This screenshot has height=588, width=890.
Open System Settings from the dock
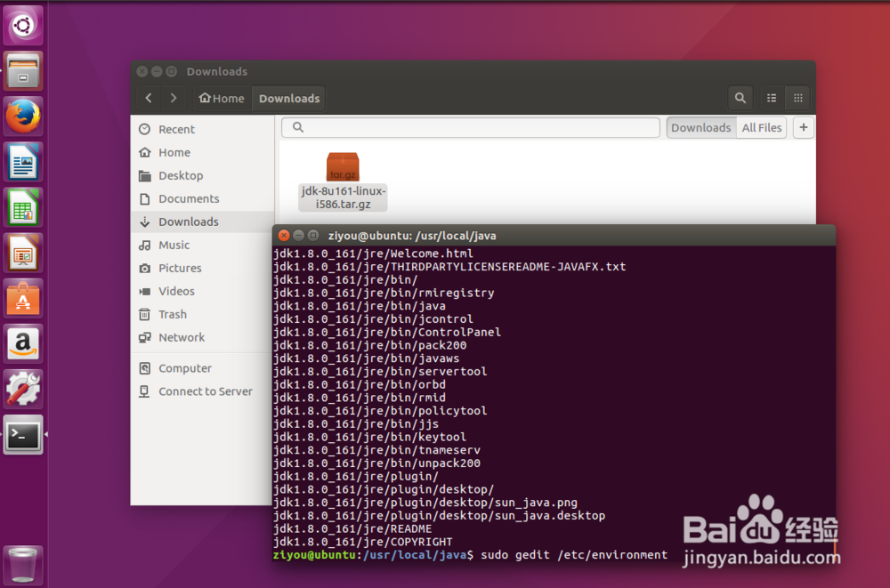23,389
